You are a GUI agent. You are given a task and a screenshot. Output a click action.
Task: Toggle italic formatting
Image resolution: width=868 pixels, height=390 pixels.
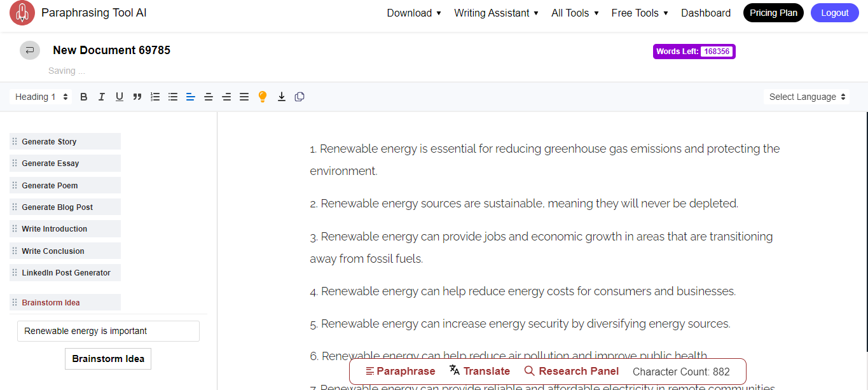click(x=101, y=97)
